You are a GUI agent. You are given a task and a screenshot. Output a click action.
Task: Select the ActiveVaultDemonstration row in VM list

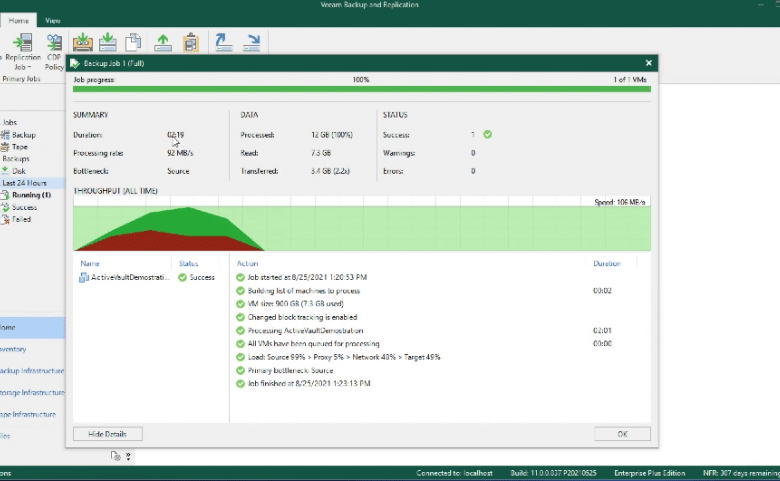pyautogui.click(x=151, y=278)
